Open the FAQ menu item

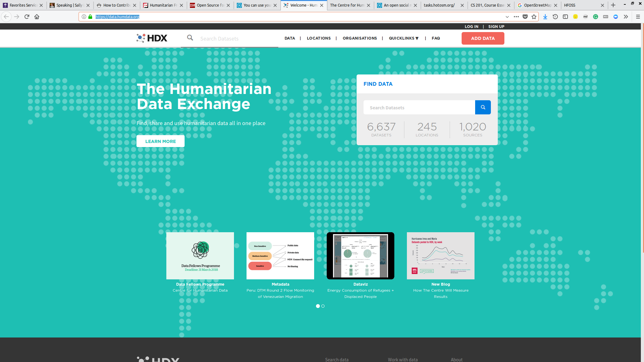pyautogui.click(x=436, y=38)
